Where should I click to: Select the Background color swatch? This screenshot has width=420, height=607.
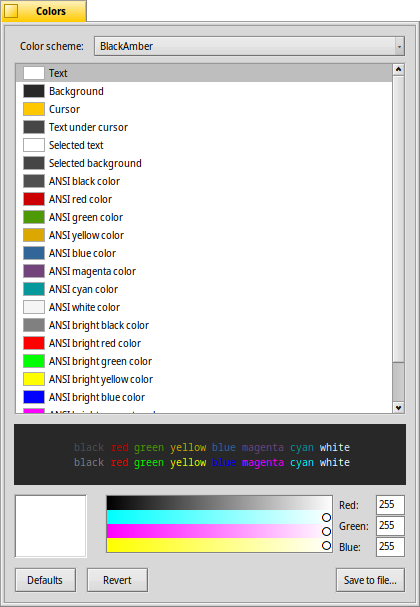tap(34, 91)
